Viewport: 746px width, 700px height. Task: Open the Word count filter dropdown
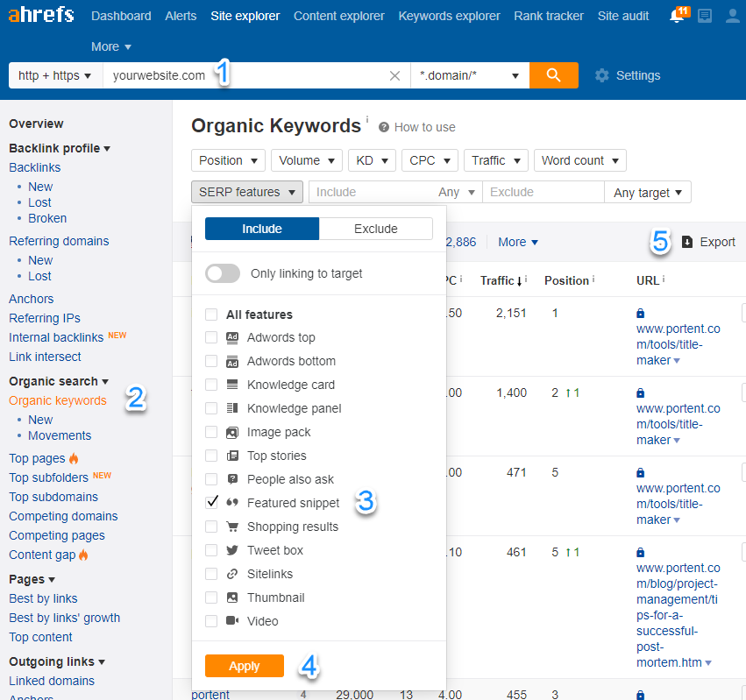point(580,160)
